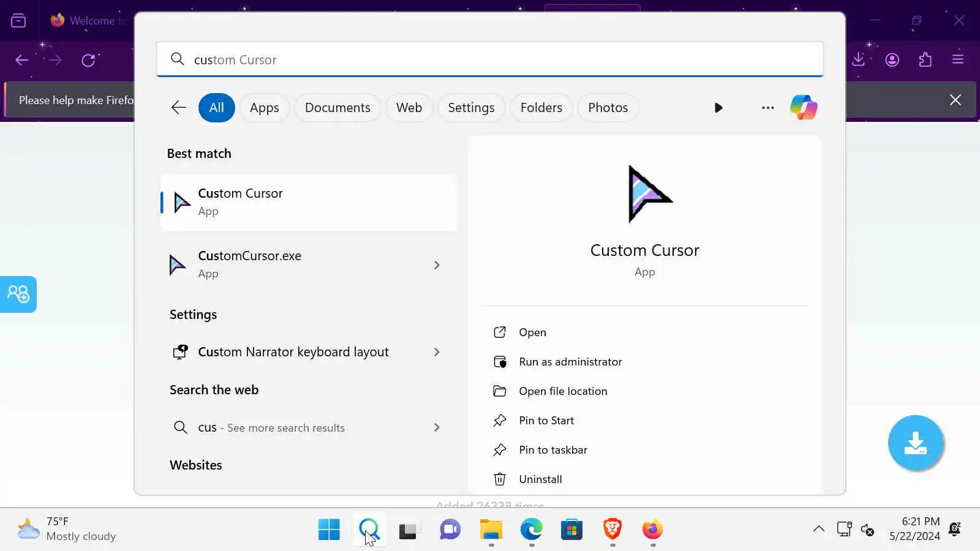Open the Firefox downloads button

[x=859, y=59]
